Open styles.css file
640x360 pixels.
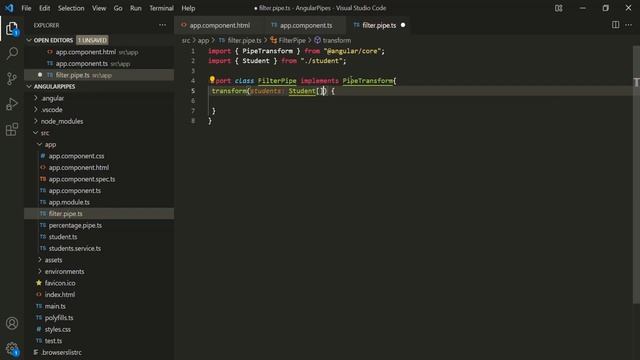coord(58,329)
